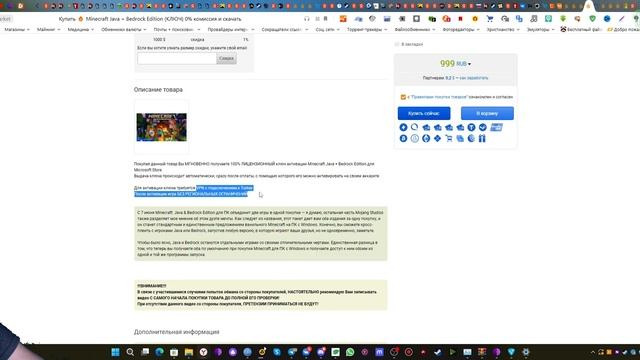
Task: Click the Описание товара heading
Action: [x=158, y=89]
